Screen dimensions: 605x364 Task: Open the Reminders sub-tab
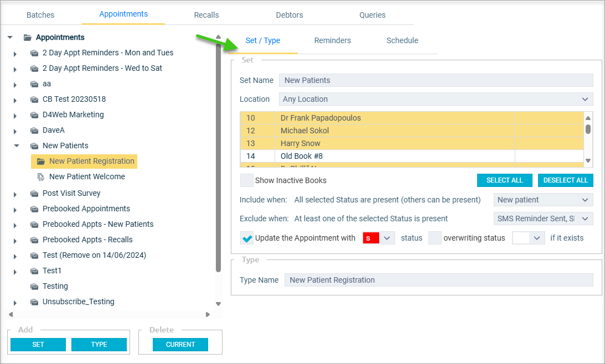pos(333,40)
